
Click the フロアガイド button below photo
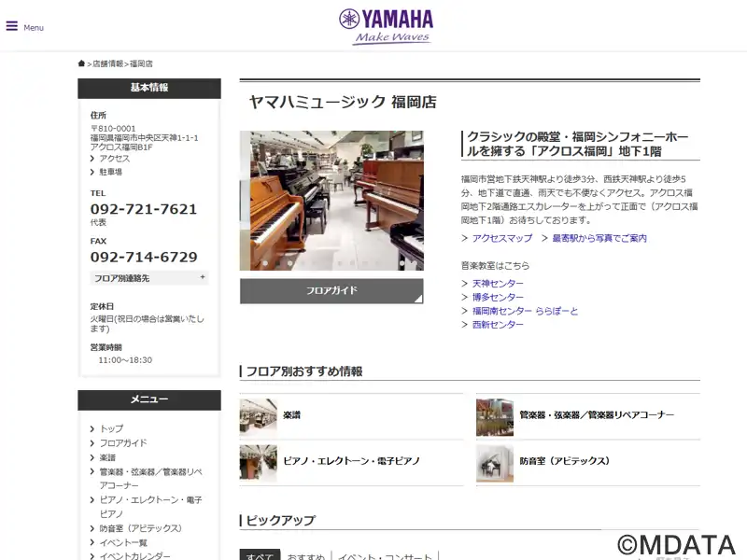coord(331,291)
